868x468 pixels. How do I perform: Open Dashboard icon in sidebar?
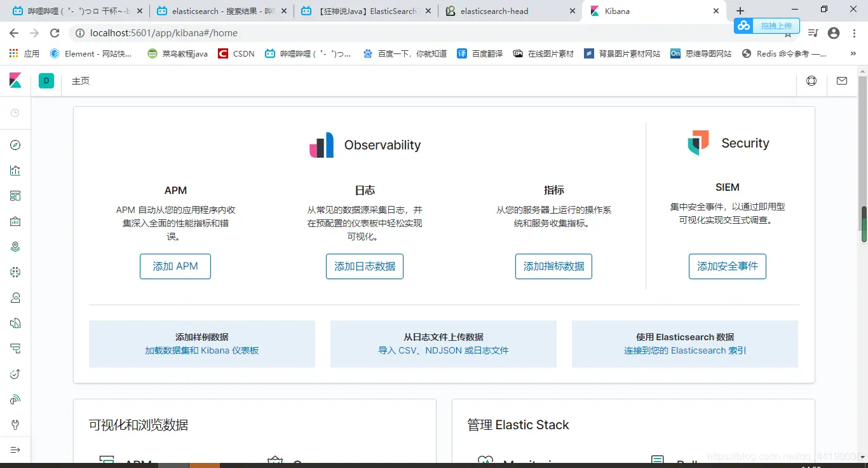coord(15,196)
